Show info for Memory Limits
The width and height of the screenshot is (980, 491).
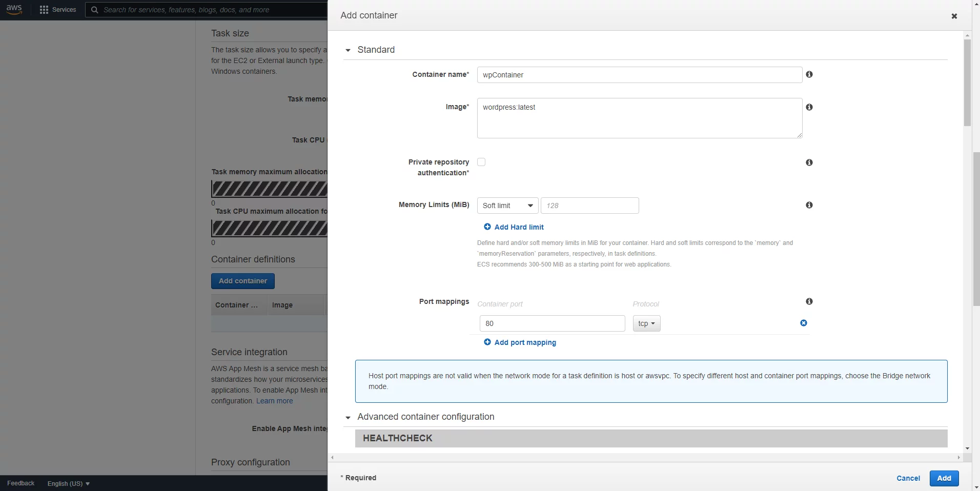coord(809,205)
